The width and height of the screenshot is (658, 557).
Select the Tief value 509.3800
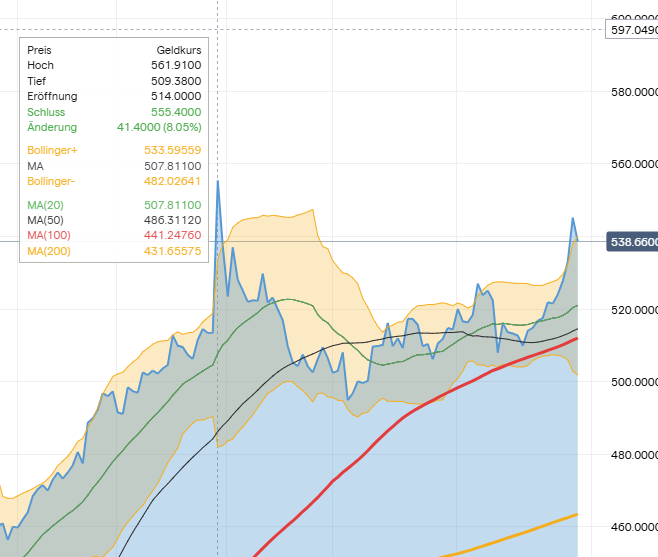click(x=176, y=81)
